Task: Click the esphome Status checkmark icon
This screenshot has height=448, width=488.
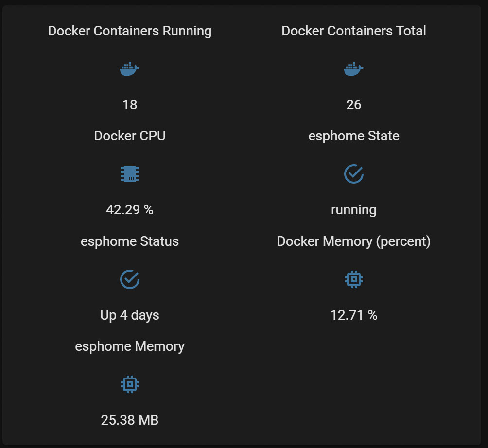Action: tap(130, 279)
